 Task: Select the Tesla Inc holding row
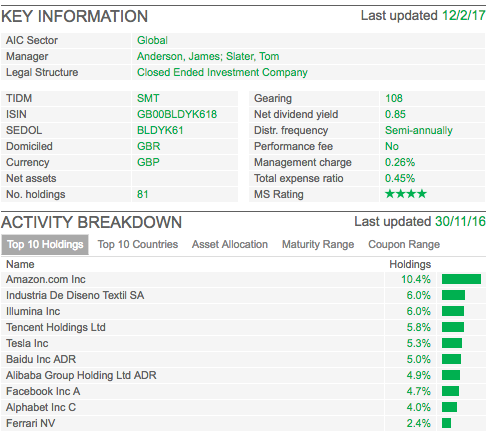point(243,343)
